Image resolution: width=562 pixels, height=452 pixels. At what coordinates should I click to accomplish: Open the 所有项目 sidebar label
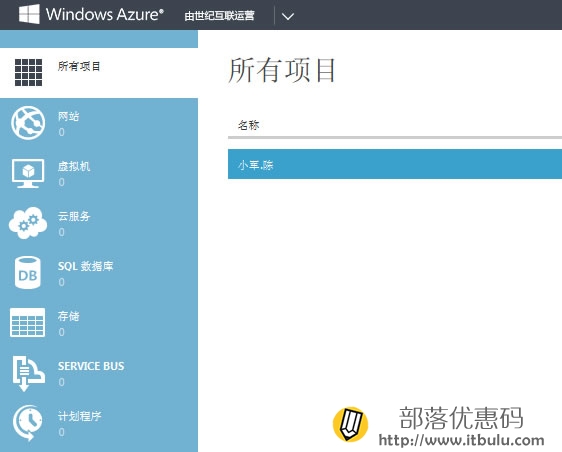coord(79,66)
